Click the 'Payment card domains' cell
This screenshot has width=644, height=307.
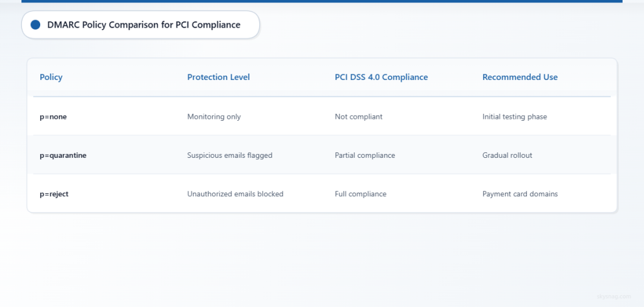520,194
